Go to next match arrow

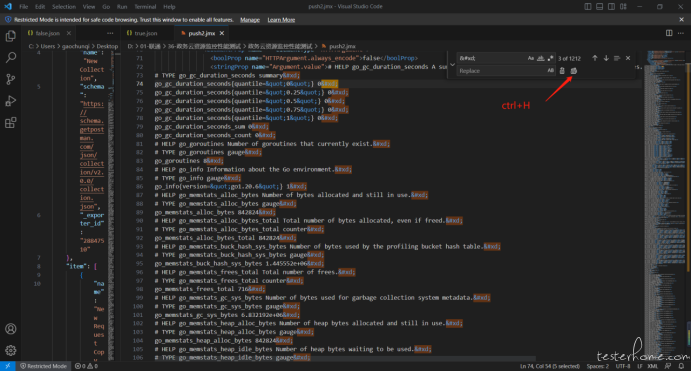pyautogui.click(x=606, y=58)
